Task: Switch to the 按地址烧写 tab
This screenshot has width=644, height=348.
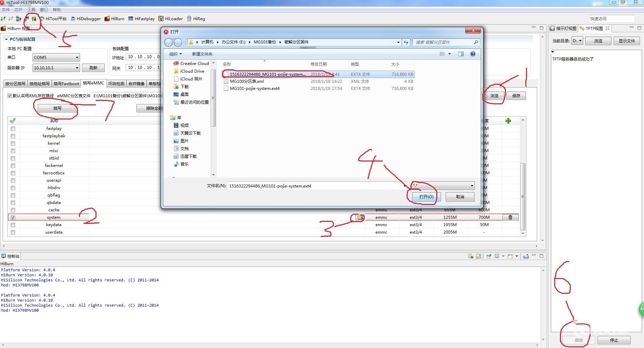Action: click(39, 83)
